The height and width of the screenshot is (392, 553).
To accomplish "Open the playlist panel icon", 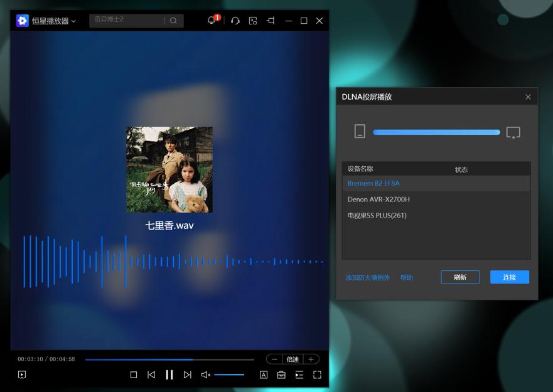I will (x=299, y=374).
